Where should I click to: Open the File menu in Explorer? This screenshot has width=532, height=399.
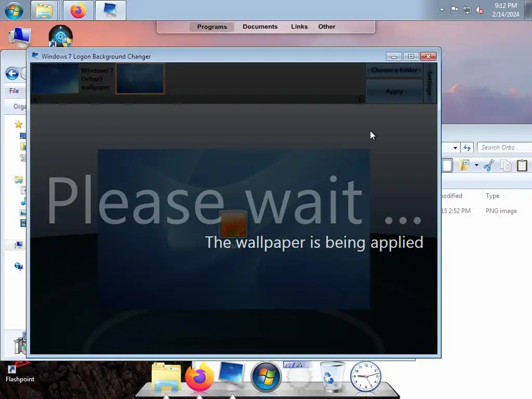click(x=14, y=91)
